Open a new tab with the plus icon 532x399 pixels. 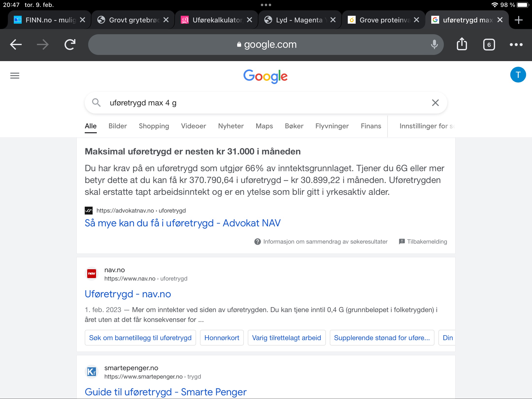(x=519, y=20)
